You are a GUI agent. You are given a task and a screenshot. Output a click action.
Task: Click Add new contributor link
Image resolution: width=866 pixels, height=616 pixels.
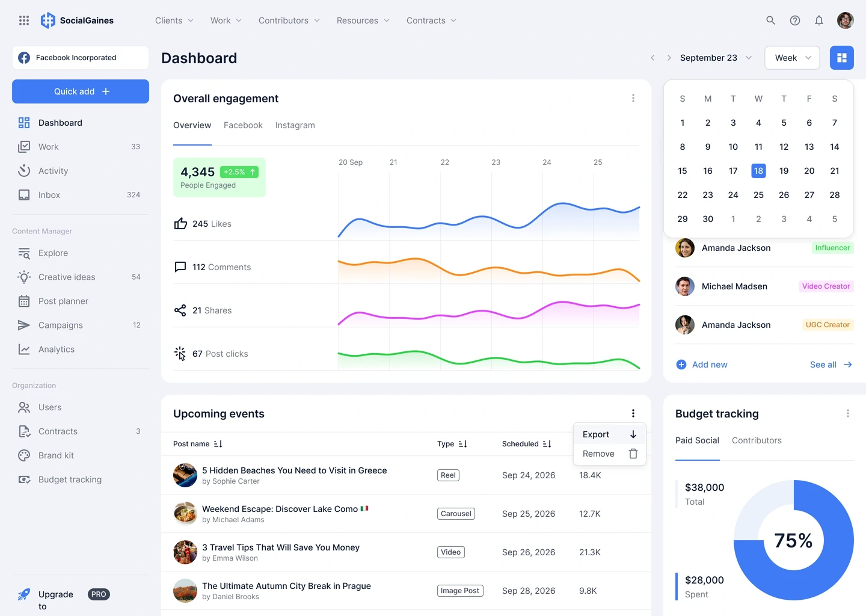(x=702, y=365)
